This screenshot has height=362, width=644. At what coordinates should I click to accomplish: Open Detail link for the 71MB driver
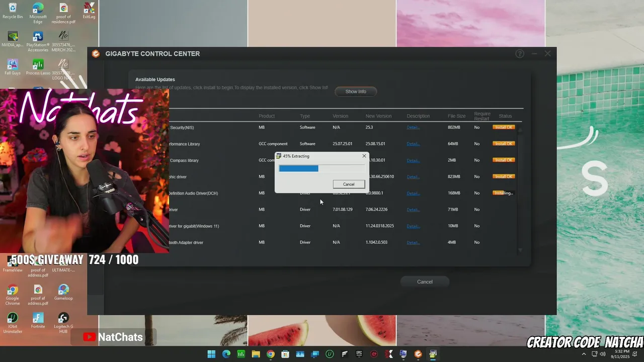point(413,209)
